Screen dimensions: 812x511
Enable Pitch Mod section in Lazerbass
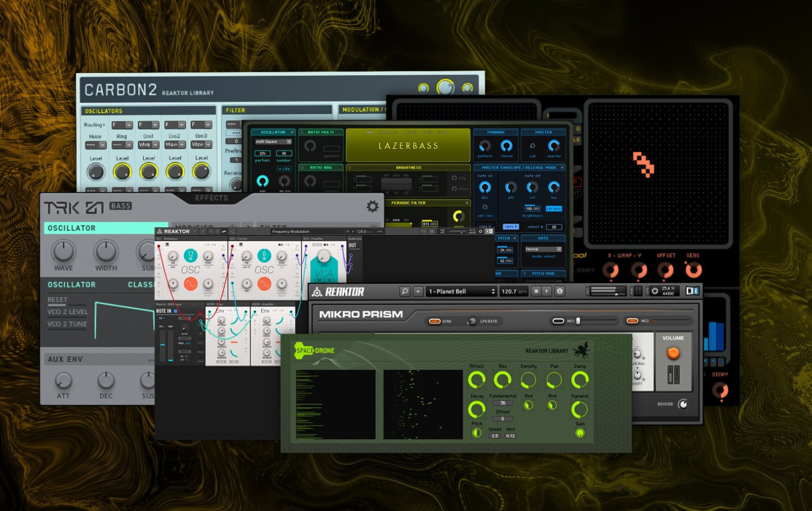525,273
